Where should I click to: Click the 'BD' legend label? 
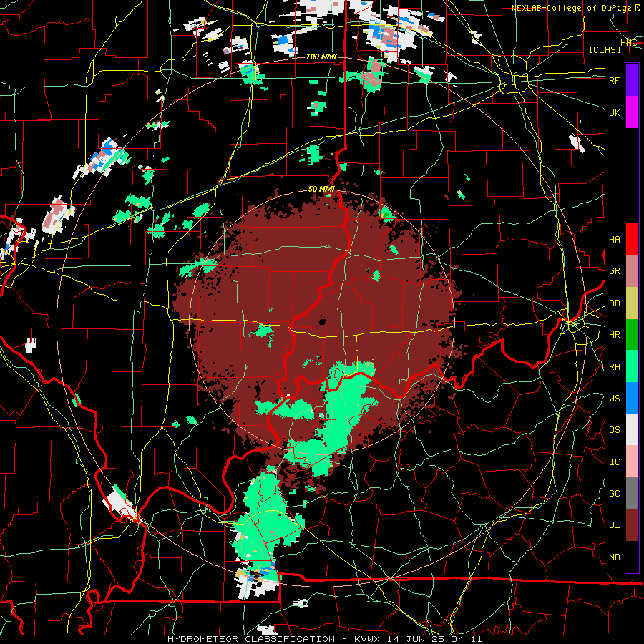pyautogui.click(x=614, y=303)
